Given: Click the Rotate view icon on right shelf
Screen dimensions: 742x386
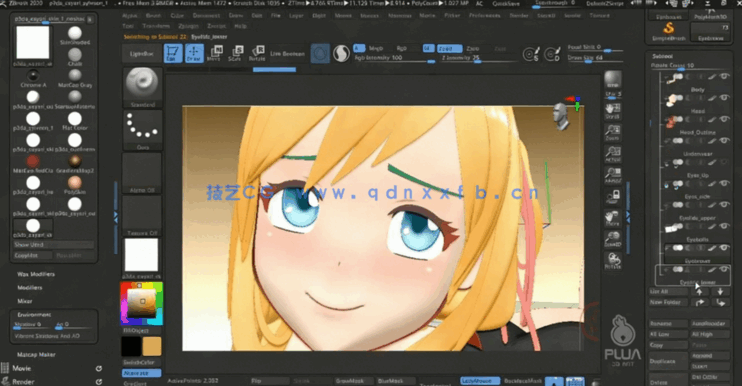Looking at the screenshot, I should click(612, 260).
